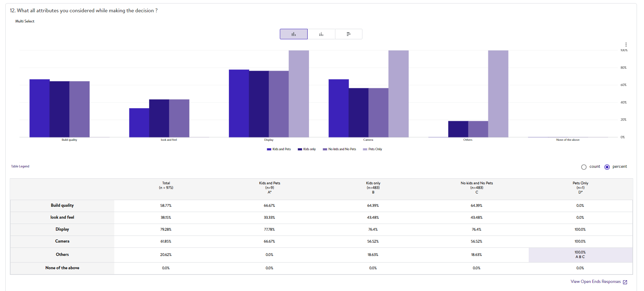
Task: Select the Camera table row label
Action: click(62, 241)
